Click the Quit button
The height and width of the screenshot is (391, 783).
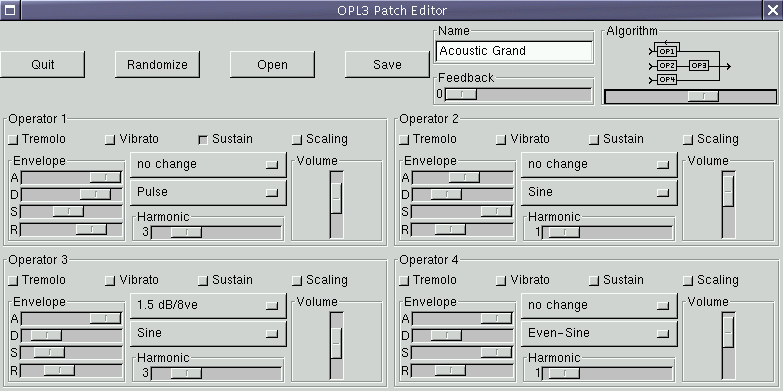pos(42,64)
